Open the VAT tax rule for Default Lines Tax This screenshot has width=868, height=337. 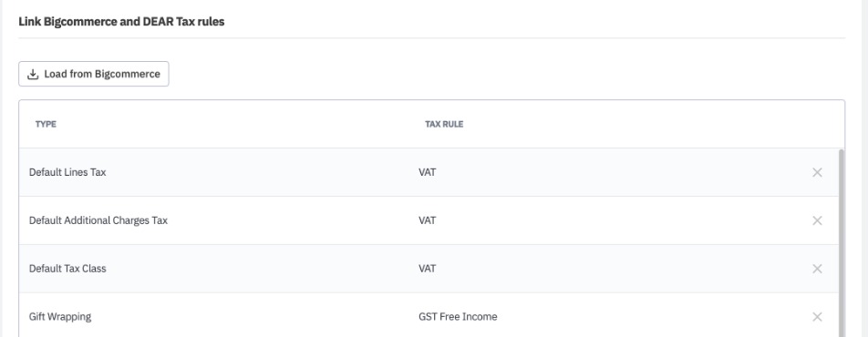(x=427, y=172)
